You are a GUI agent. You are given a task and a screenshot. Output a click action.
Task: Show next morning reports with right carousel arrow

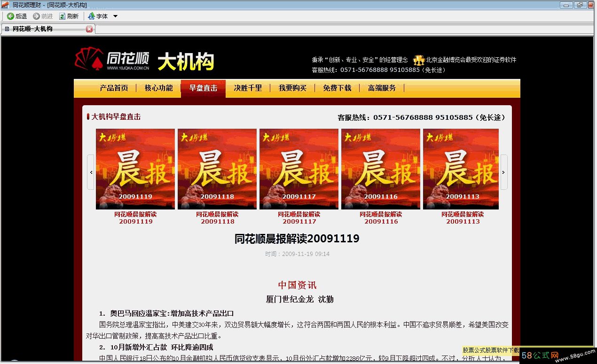coord(504,172)
